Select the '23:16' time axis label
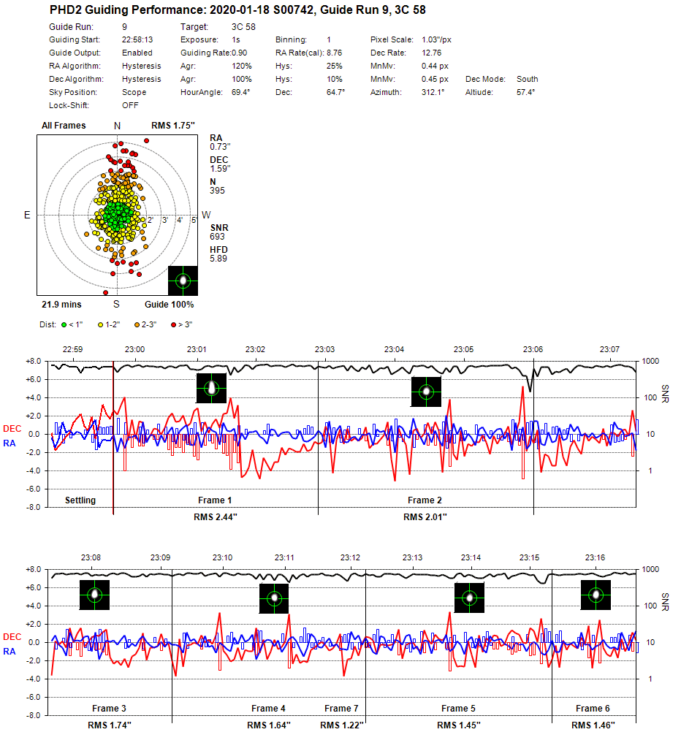This screenshot has height=751, width=700. [595, 558]
